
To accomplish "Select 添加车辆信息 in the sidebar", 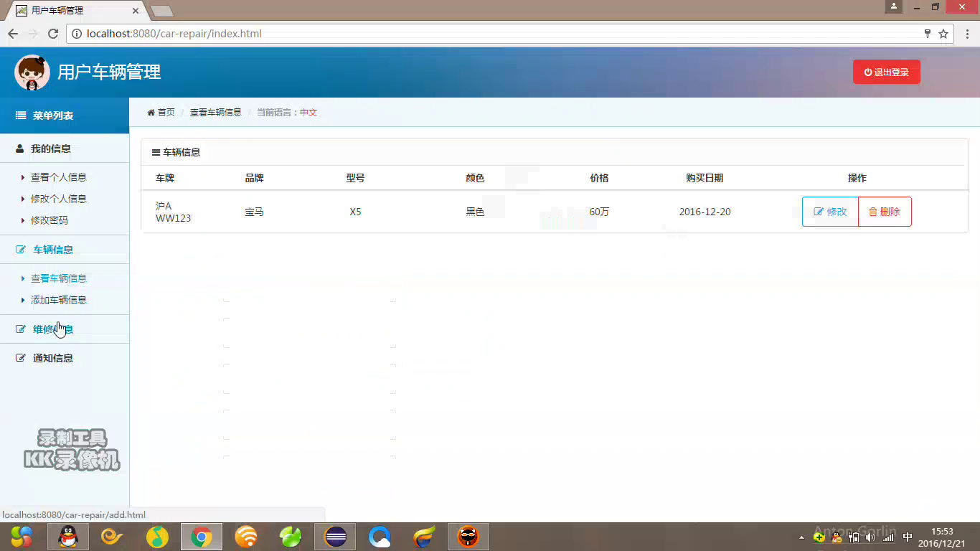I will pos(58,300).
